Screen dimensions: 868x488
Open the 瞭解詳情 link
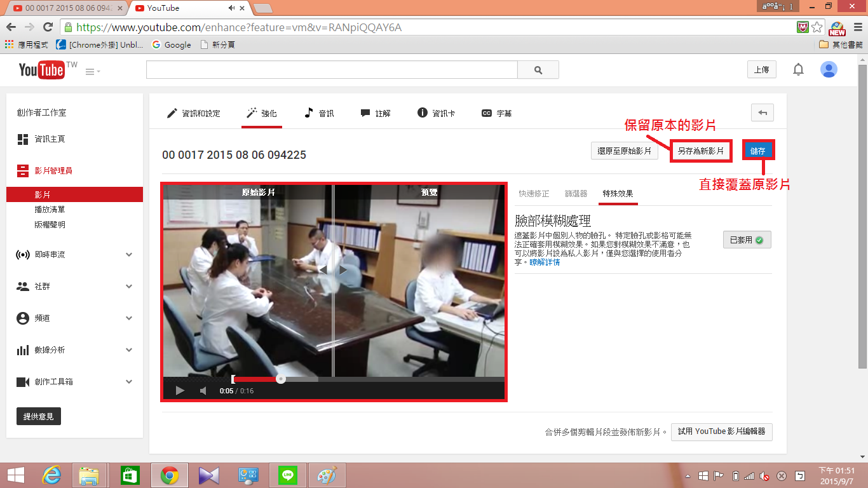coord(545,262)
